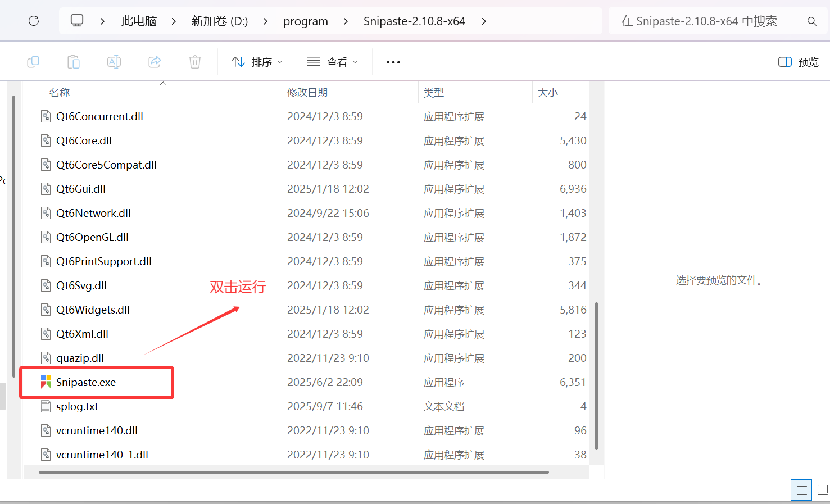Click size 6,936 of Qt6Gui.dll
Viewport: 830px width, 504px height.
(573, 189)
